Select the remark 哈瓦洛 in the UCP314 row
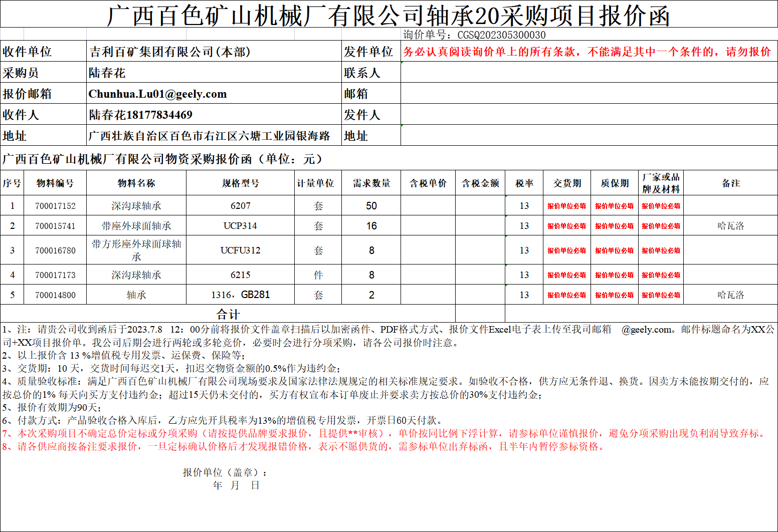 pyautogui.click(x=731, y=226)
